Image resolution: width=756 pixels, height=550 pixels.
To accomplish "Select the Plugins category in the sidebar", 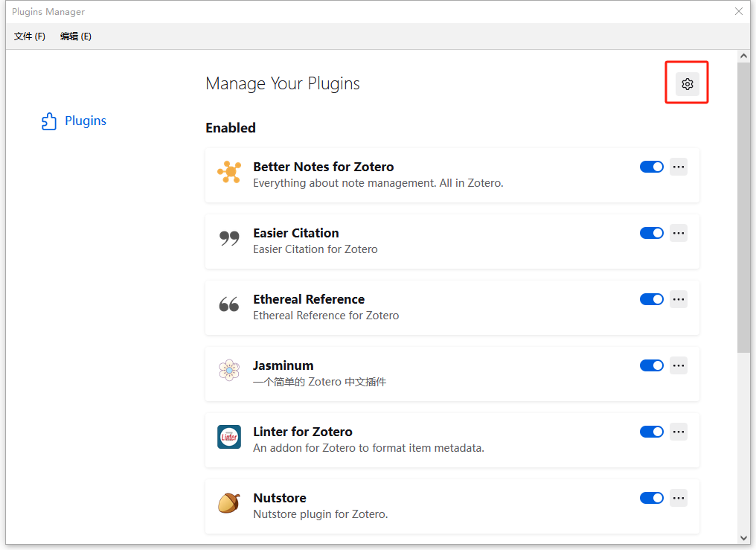I will [74, 121].
